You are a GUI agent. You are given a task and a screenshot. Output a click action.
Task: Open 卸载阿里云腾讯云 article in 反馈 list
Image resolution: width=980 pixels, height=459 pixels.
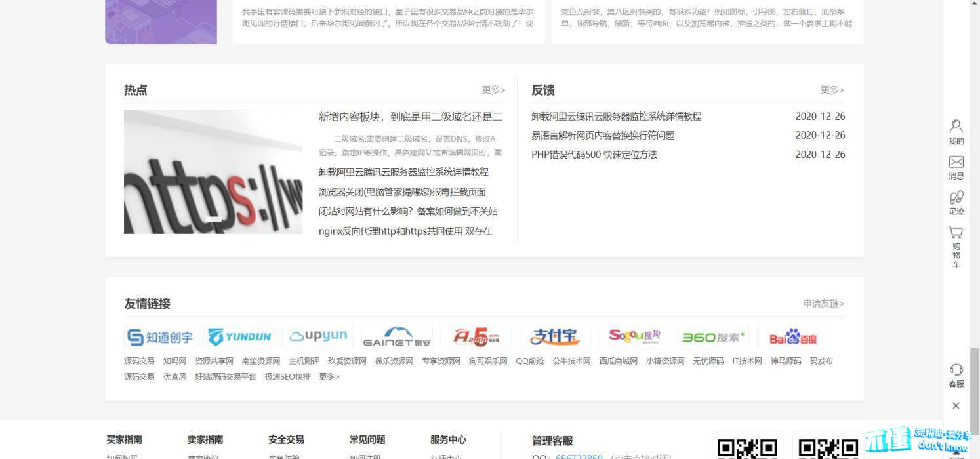617,117
